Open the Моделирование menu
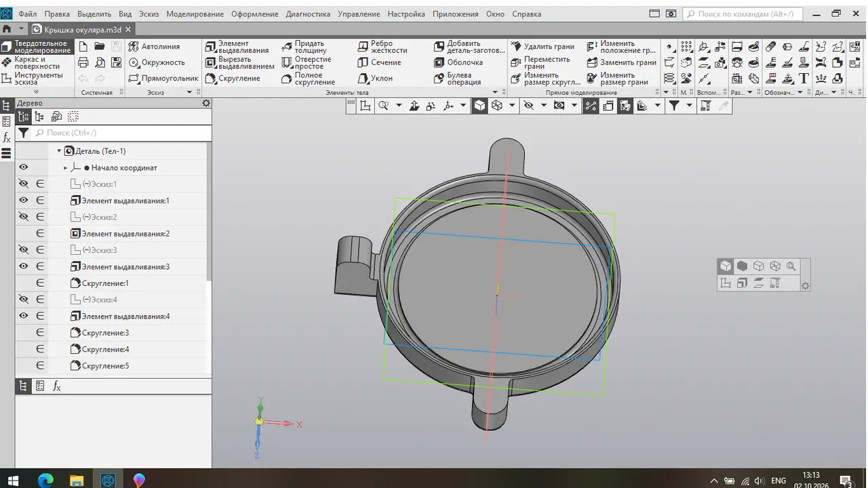Viewport: 868px width, 488px height. pos(195,14)
